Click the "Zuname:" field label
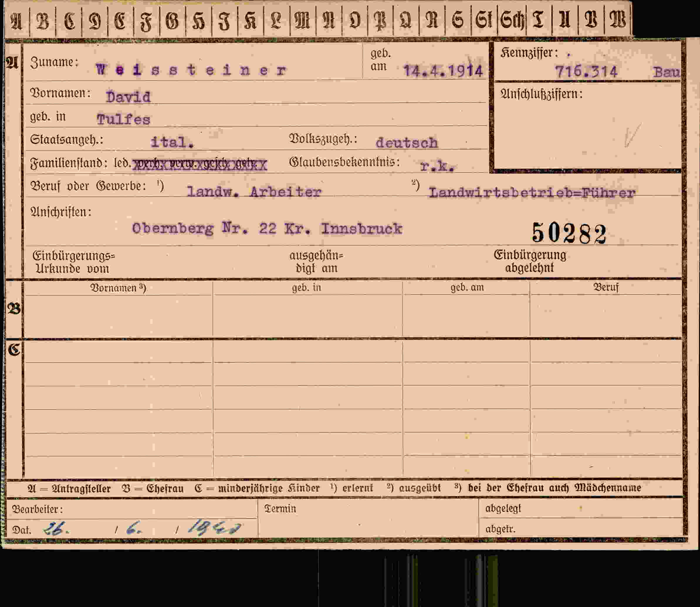This screenshot has height=607, width=700. coord(55,62)
